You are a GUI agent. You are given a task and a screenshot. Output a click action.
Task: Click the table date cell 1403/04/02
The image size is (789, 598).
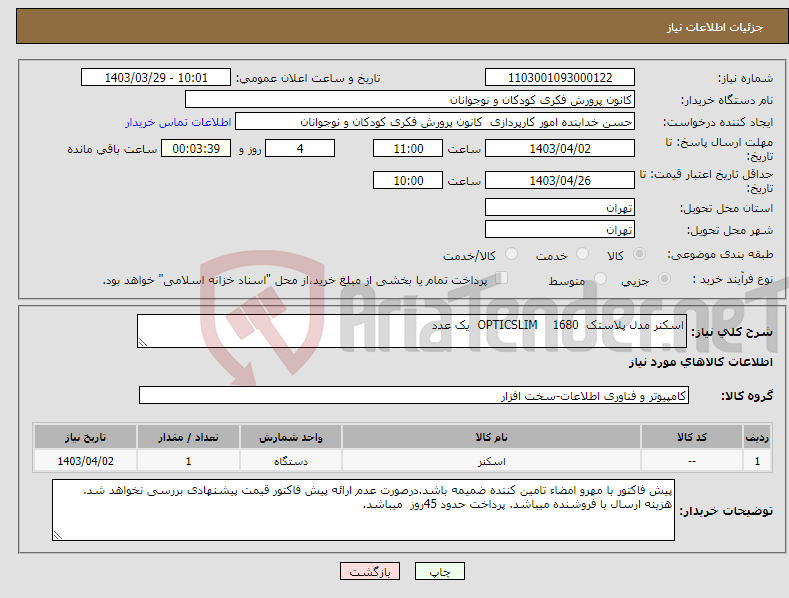(86, 461)
